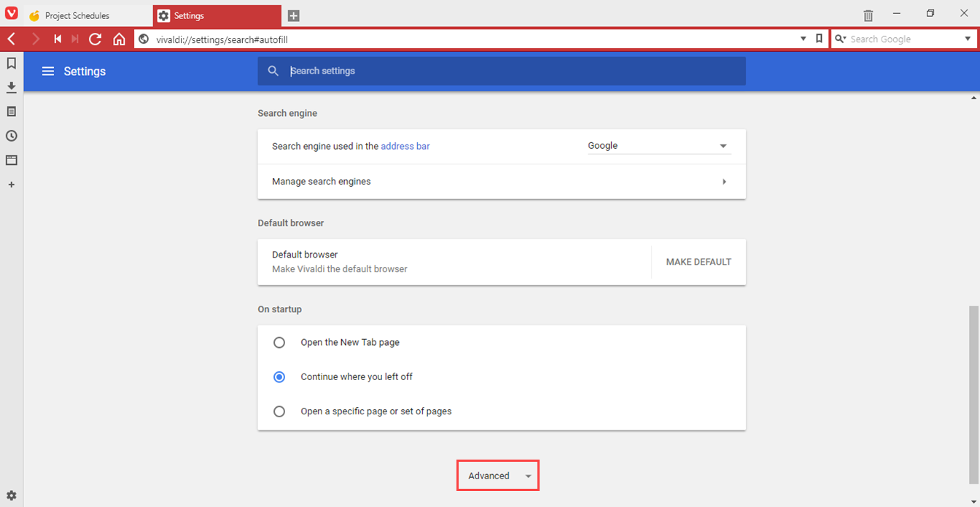Click the Search engine section heading
Viewport: 980px width, 507px height.
click(x=287, y=113)
